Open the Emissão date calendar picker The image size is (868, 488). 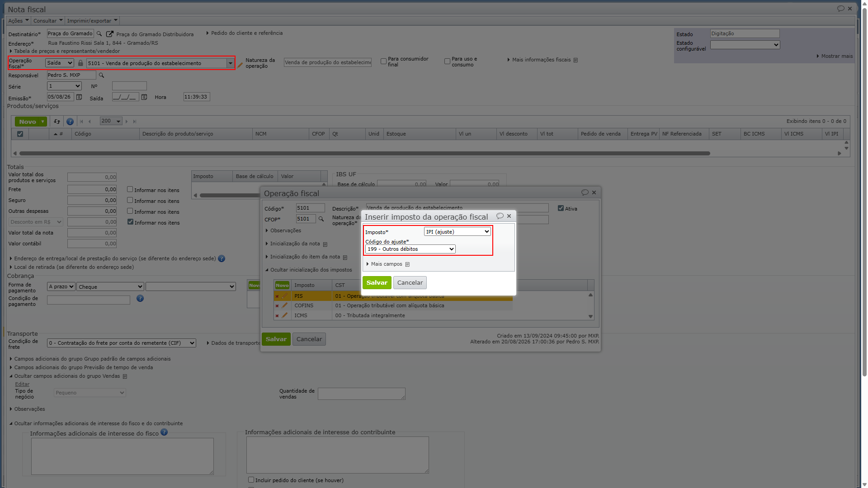tap(79, 97)
